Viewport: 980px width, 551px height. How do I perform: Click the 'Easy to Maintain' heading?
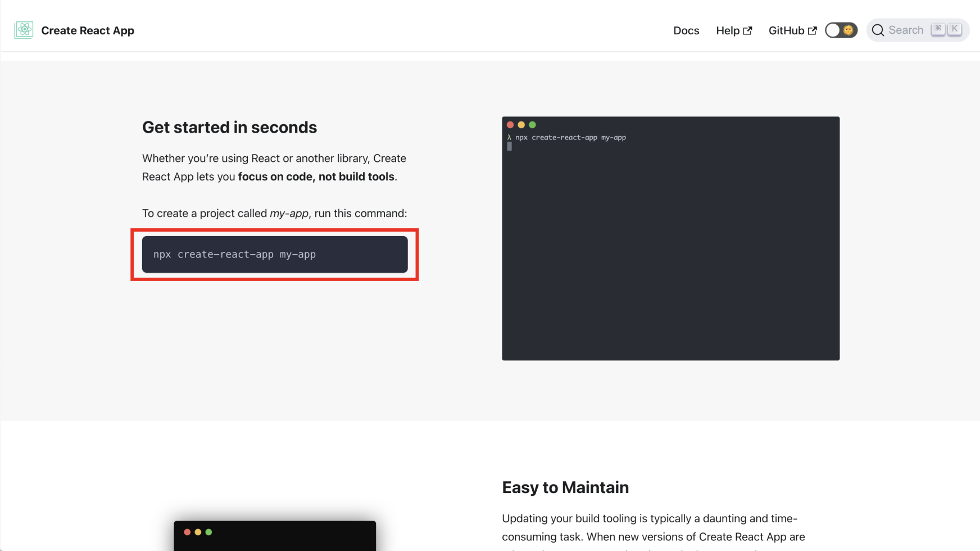pos(565,487)
